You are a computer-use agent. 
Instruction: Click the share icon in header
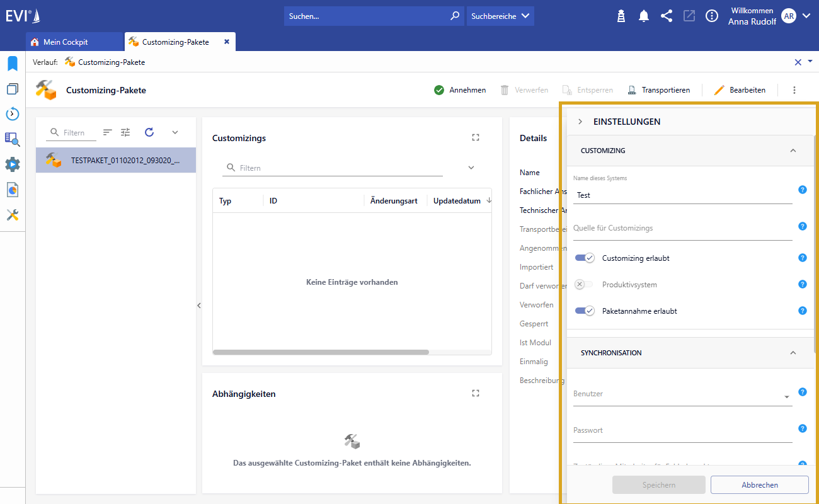click(x=667, y=16)
